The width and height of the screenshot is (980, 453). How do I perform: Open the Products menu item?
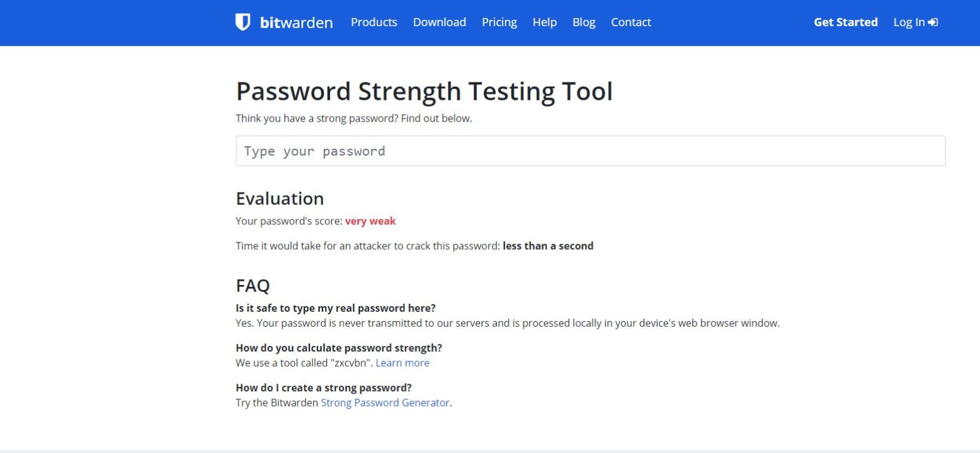(374, 22)
